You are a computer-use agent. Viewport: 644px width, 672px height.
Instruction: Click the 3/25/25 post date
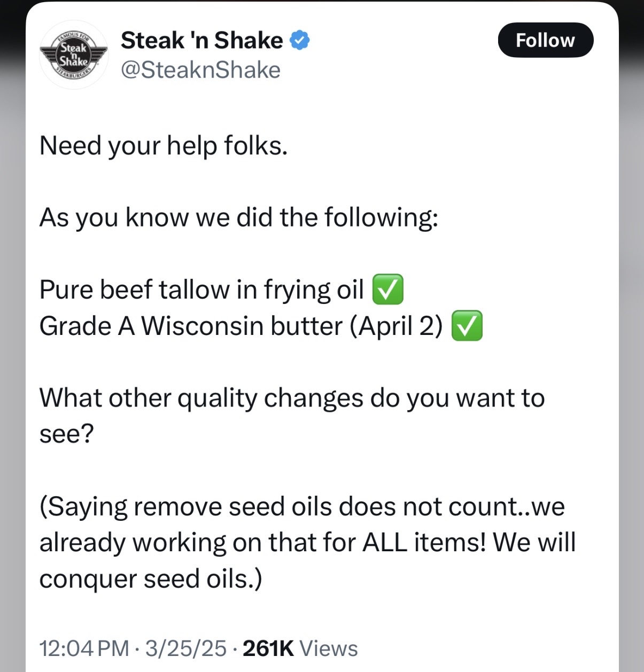[186, 648]
